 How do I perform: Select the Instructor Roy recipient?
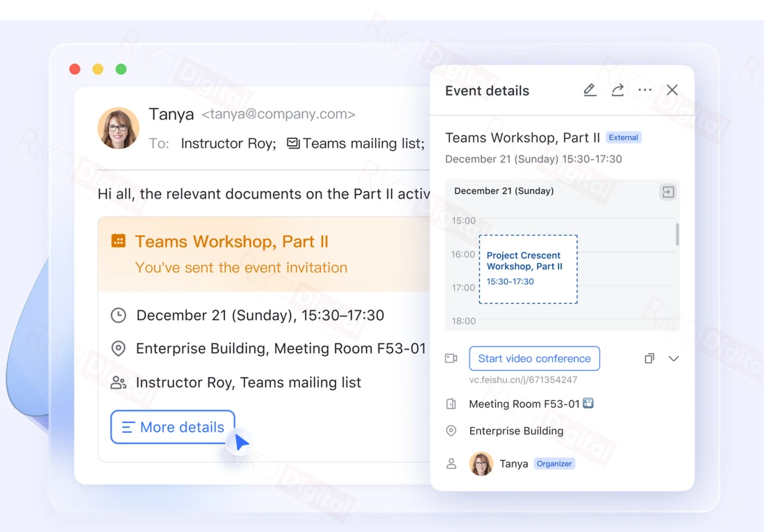click(228, 143)
